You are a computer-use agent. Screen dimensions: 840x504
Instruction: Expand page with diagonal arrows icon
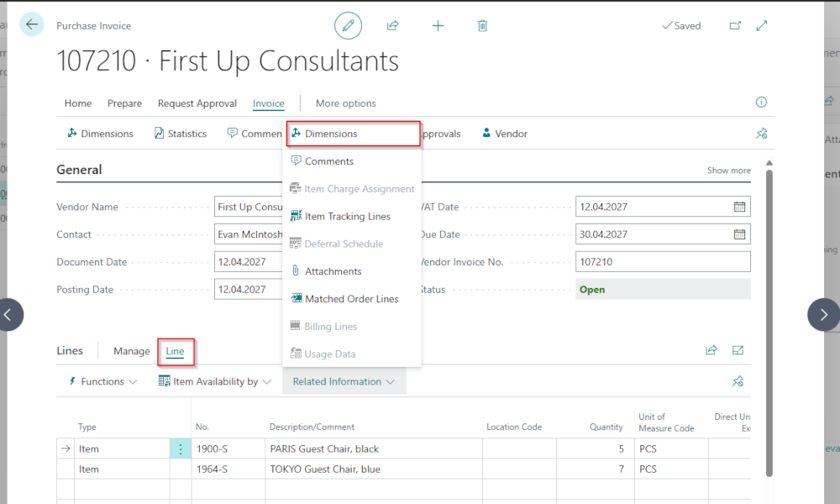(x=762, y=26)
